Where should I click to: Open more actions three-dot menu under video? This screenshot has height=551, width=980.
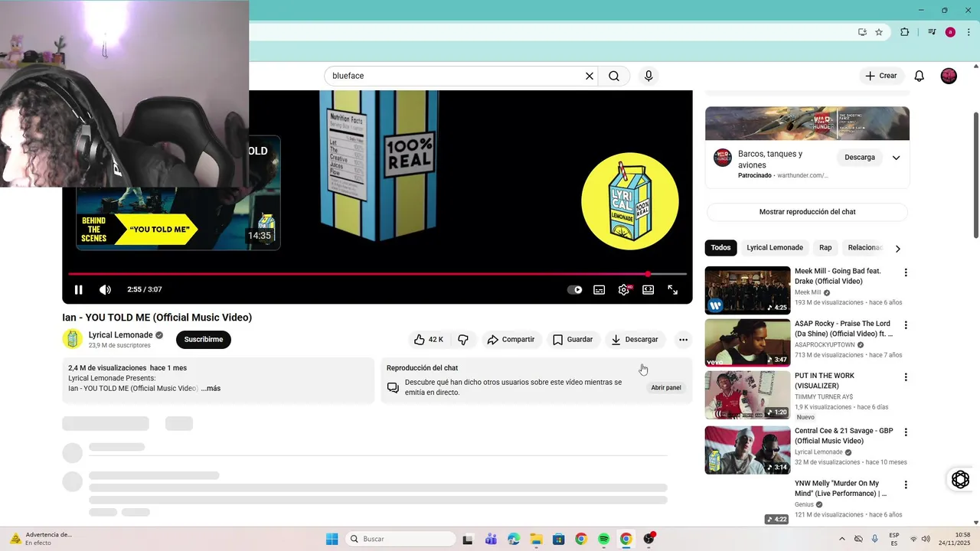683,340
